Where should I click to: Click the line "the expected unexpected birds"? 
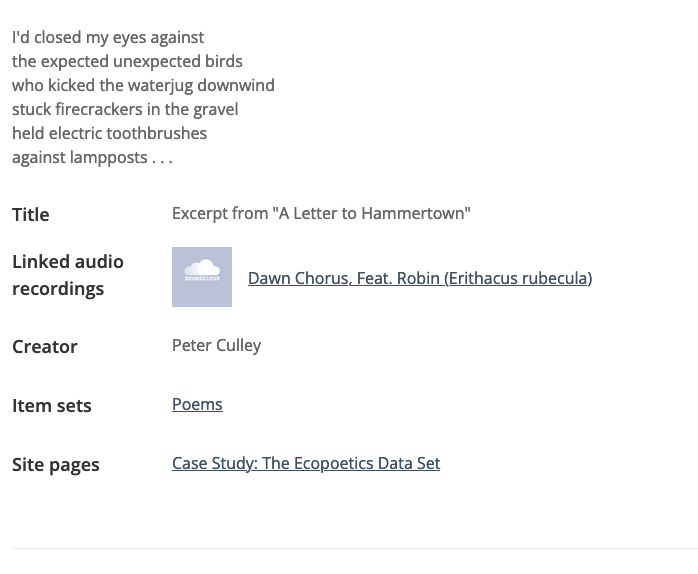pos(127,62)
